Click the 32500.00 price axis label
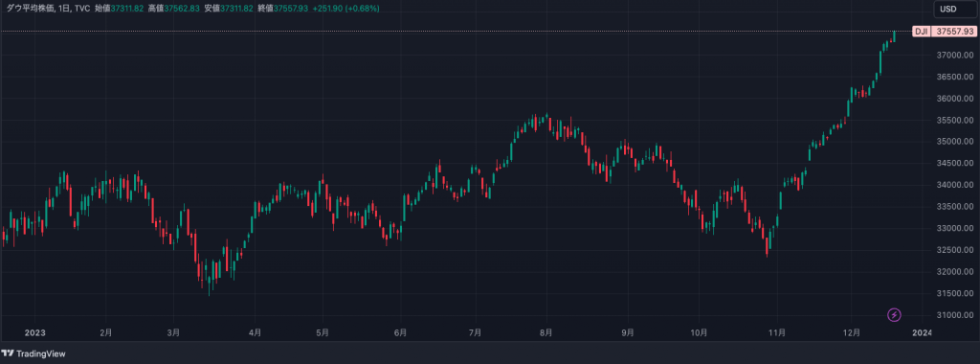This screenshot has width=980, height=364. (x=954, y=250)
